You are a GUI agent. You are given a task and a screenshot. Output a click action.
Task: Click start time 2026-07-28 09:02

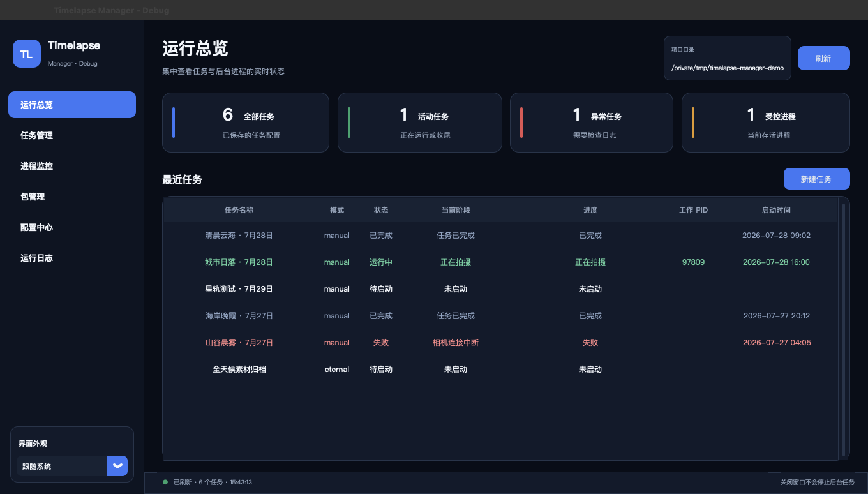tap(777, 236)
